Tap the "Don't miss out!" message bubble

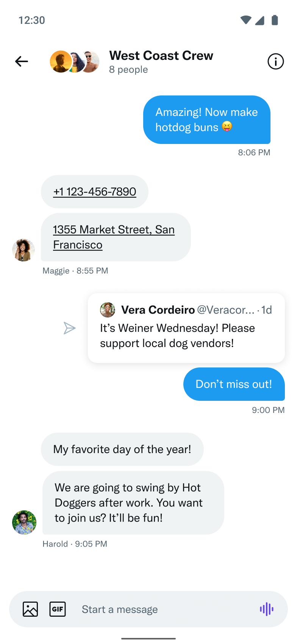pyautogui.click(x=234, y=384)
